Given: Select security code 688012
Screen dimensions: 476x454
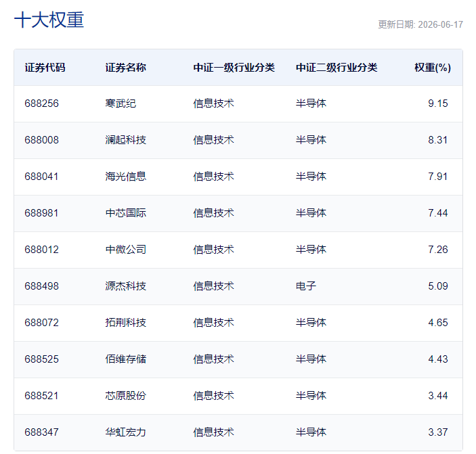Looking at the screenshot, I should 41,250.
